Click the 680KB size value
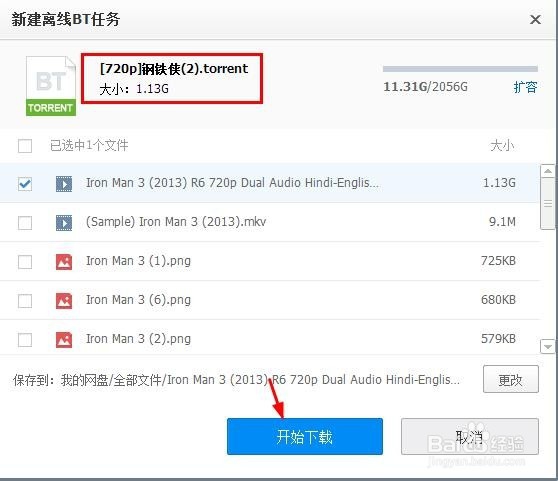The height and width of the screenshot is (481, 558). coord(499,300)
